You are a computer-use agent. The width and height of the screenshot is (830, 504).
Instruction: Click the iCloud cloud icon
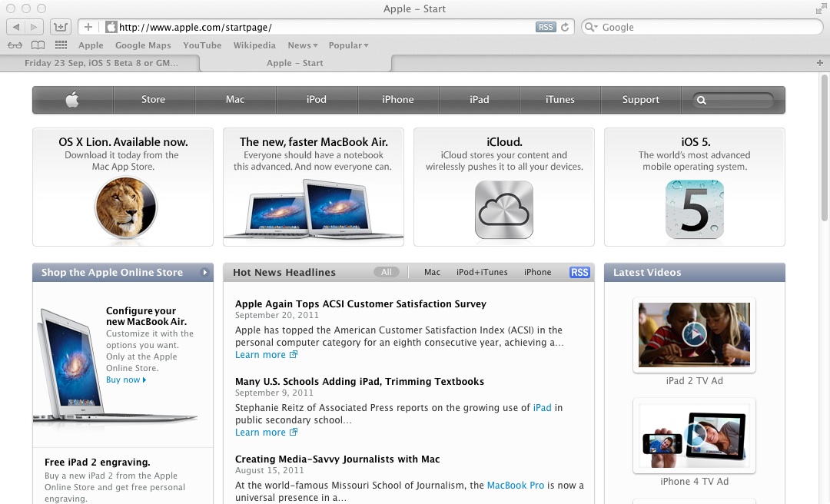click(x=504, y=210)
